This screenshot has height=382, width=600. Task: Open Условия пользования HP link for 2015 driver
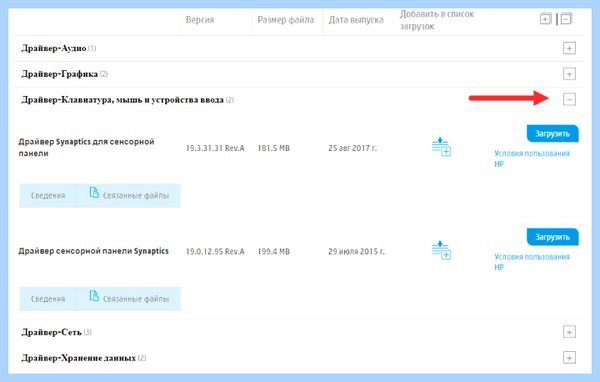coord(532,262)
